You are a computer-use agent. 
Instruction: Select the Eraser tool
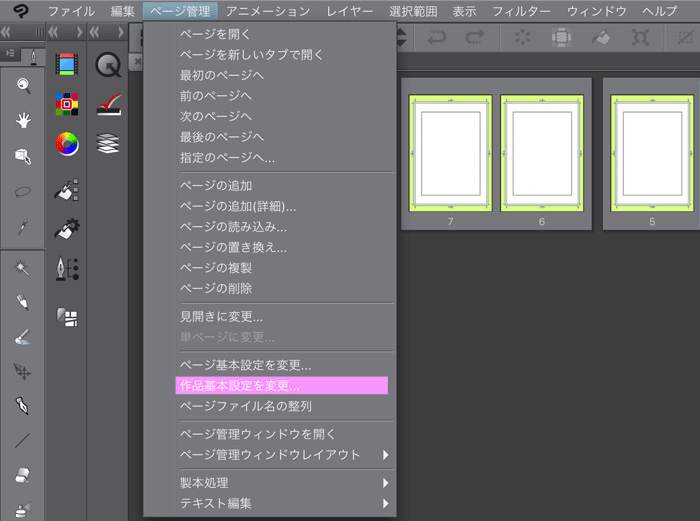(22, 475)
